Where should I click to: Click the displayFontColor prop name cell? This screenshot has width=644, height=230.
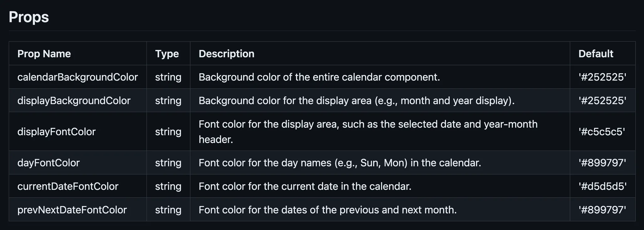(57, 131)
